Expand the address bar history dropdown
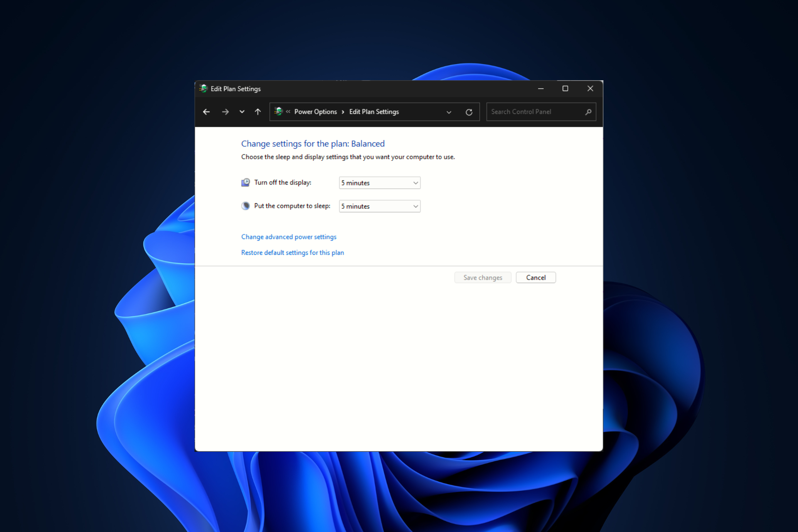This screenshot has width=798, height=532. click(449, 112)
